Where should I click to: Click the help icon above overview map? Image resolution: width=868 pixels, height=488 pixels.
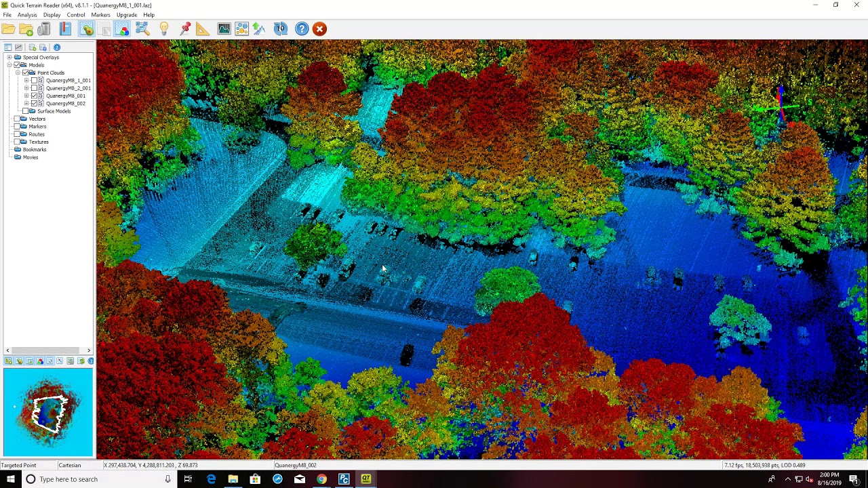[x=91, y=361]
